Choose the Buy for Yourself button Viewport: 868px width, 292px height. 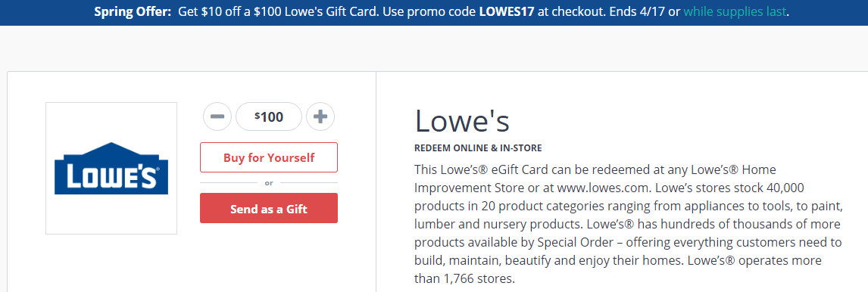point(269,157)
